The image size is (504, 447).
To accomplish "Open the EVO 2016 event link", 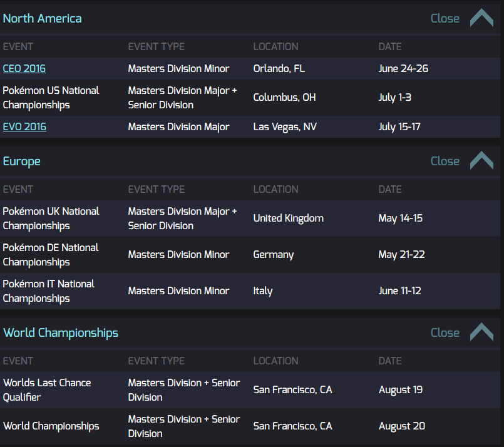I will [x=24, y=126].
